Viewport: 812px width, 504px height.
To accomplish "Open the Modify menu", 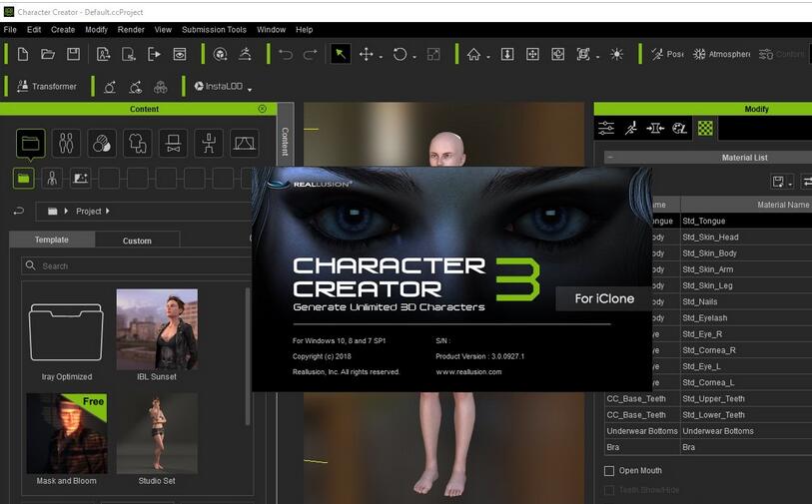I will [x=96, y=30].
